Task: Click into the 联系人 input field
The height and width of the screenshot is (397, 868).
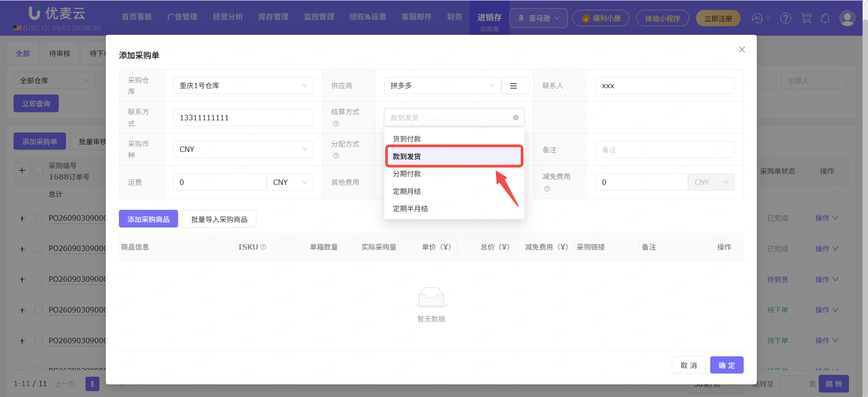Action: 665,85
